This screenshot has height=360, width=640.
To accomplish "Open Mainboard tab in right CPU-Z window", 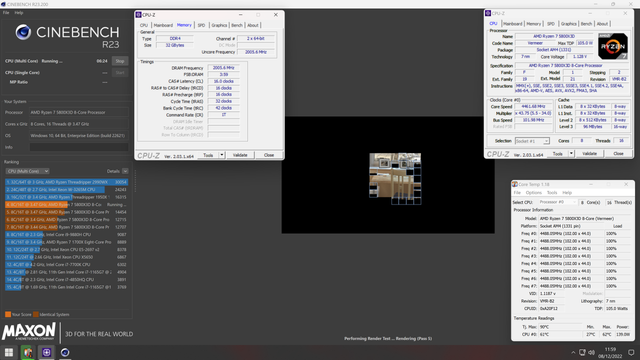I will [513, 24].
